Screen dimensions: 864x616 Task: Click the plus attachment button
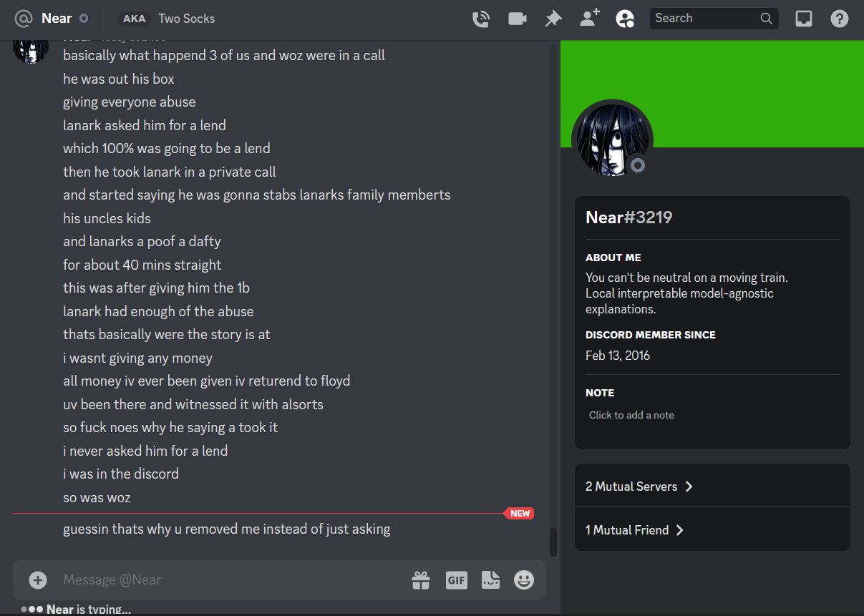(38, 580)
